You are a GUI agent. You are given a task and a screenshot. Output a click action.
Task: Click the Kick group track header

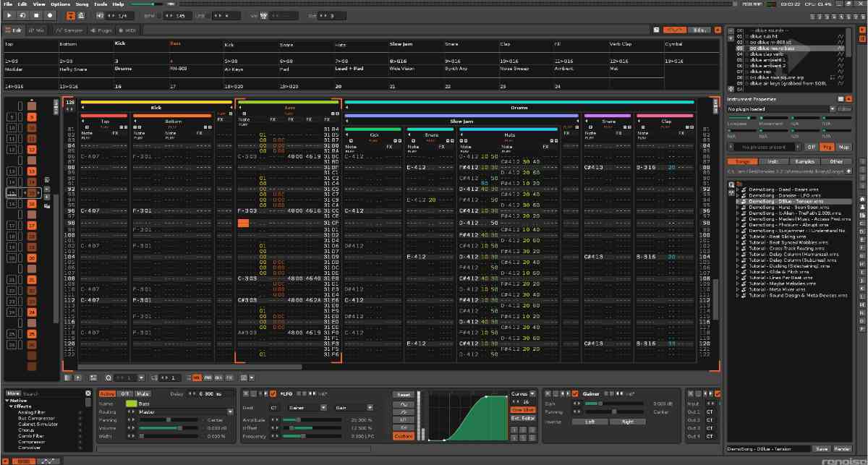(x=156, y=107)
